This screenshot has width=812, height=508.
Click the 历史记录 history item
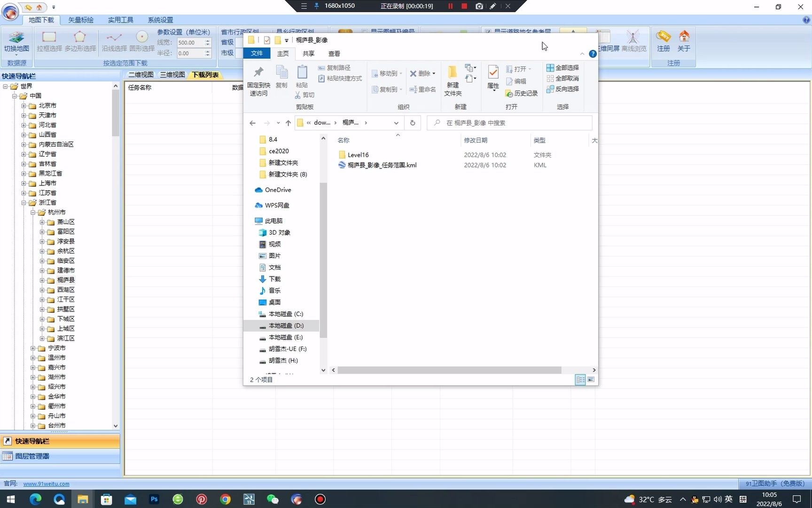(x=522, y=94)
